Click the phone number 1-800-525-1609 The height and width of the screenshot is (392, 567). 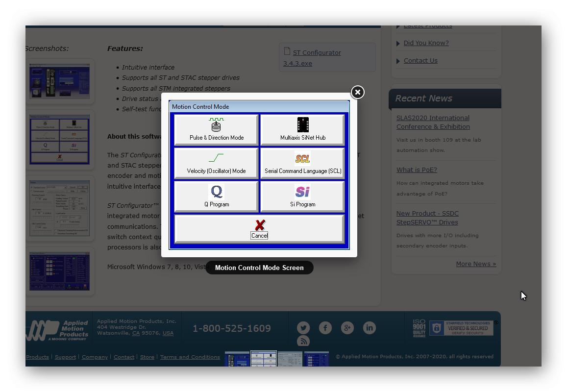pyautogui.click(x=232, y=328)
